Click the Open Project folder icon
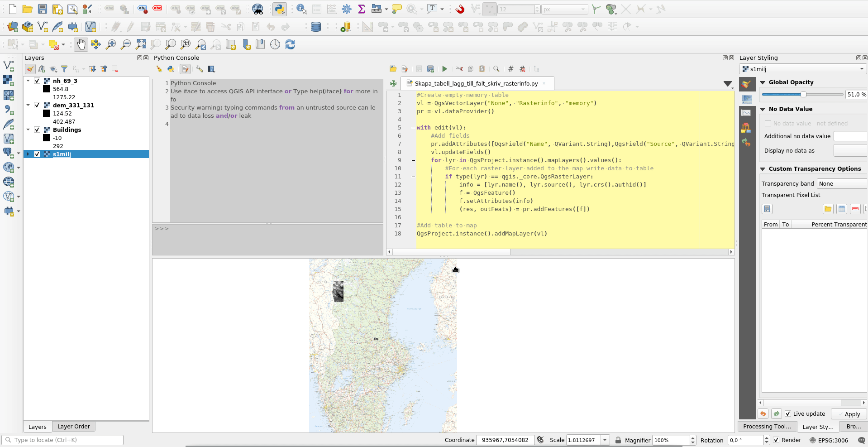The width and height of the screenshot is (868, 447). click(28, 9)
